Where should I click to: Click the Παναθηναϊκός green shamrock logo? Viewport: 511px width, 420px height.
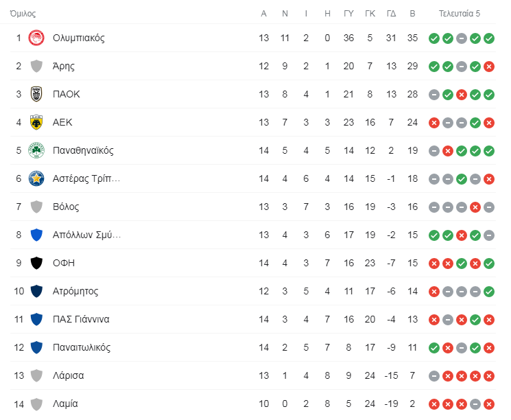coord(36,150)
